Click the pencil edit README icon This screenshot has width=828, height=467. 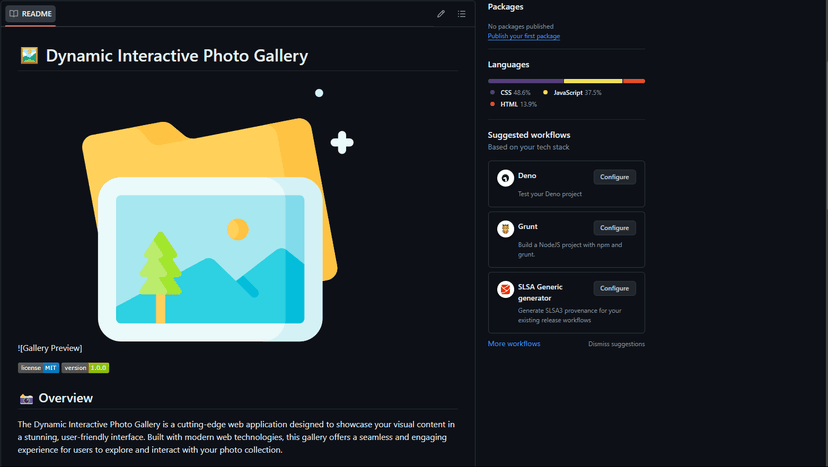pos(441,14)
